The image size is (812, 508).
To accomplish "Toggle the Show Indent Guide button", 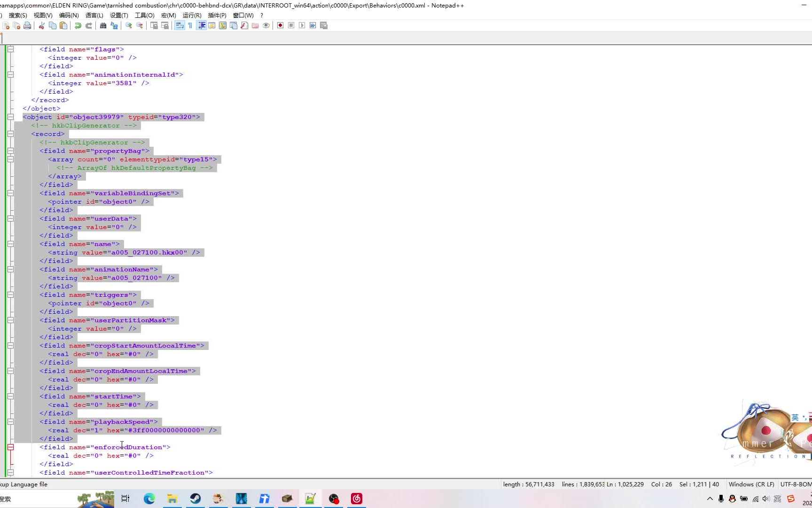I will 201,25.
